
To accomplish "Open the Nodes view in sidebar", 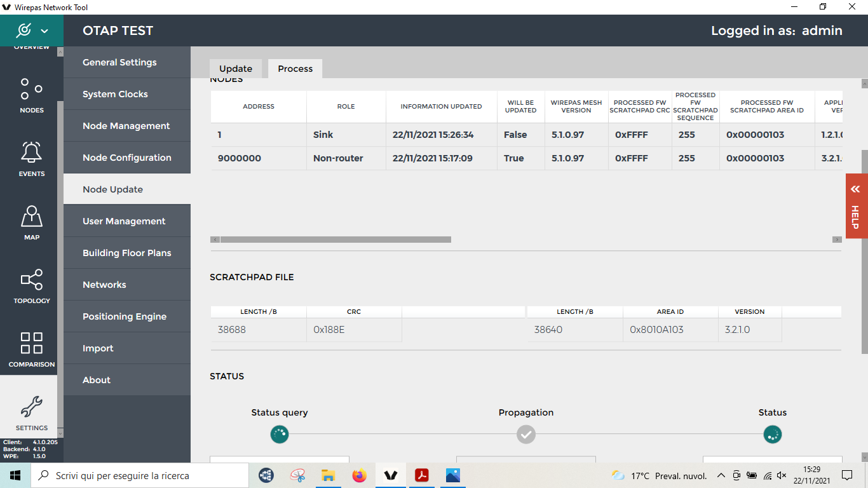I will (x=31, y=95).
